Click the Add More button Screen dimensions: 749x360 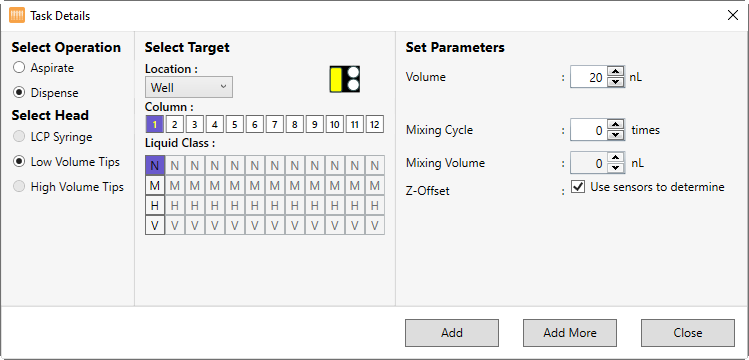point(570,333)
